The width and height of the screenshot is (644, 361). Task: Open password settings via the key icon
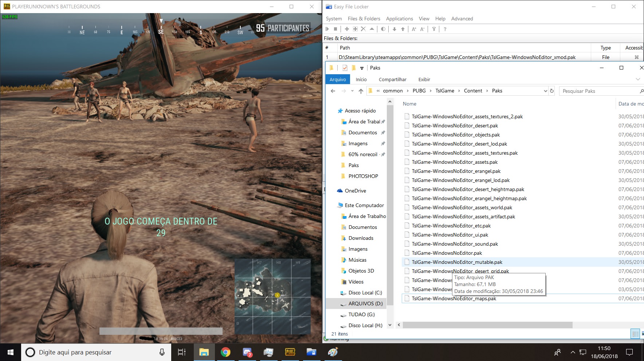pos(434,29)
